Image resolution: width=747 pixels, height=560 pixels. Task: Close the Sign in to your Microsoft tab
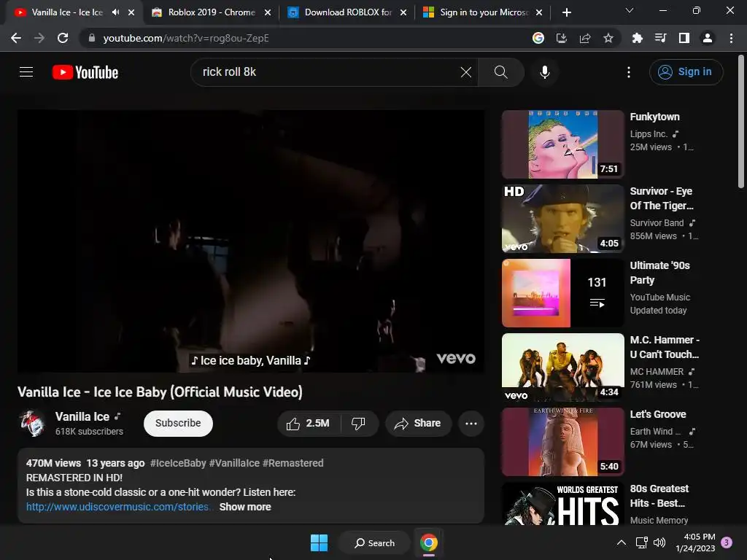coord(539,12)
